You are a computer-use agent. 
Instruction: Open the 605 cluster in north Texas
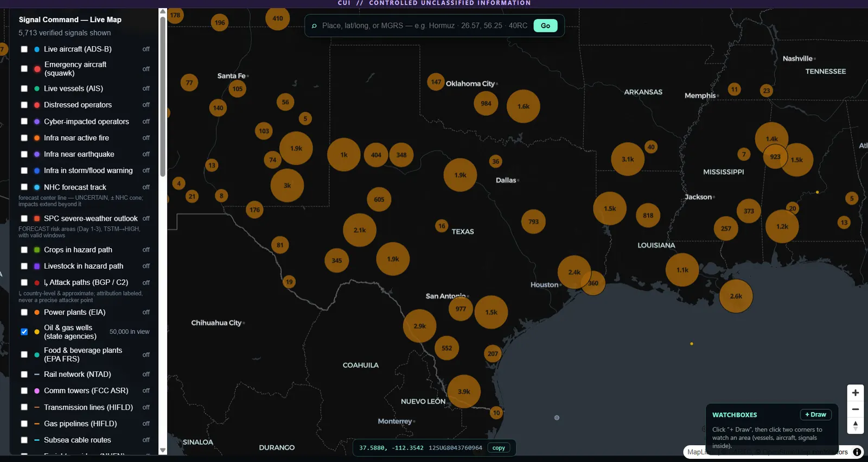379,199
